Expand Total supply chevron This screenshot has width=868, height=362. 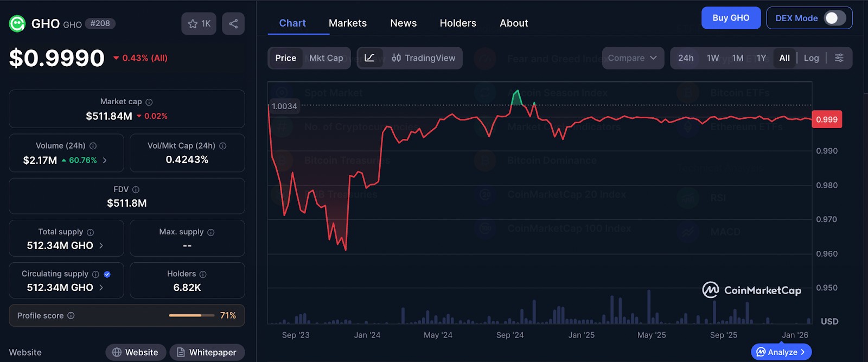(101, 245)
